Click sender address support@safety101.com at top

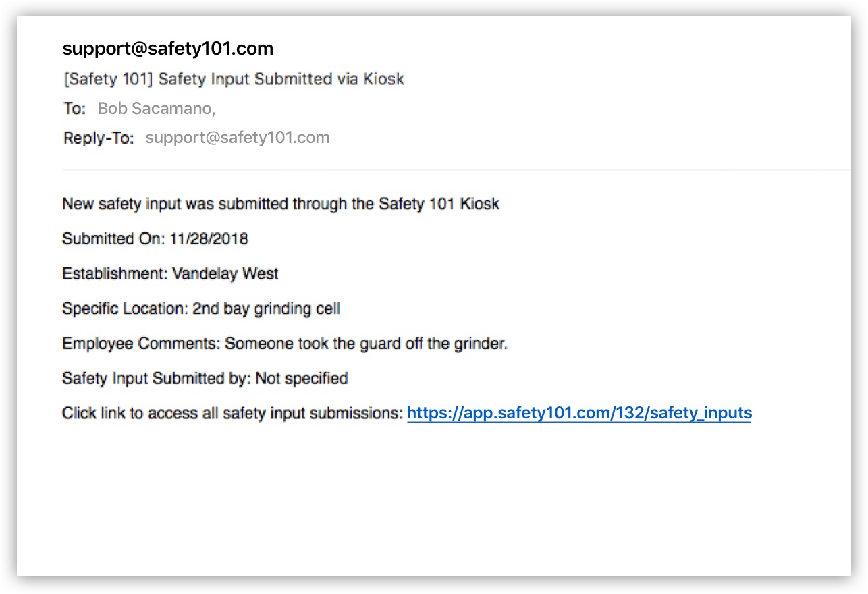(168, 49)
